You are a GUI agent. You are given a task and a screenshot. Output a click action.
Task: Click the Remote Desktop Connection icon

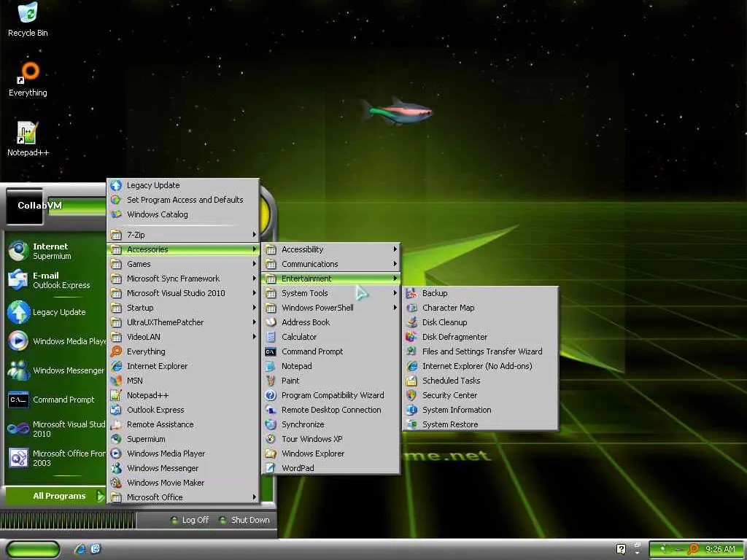[x=271, y=410]
